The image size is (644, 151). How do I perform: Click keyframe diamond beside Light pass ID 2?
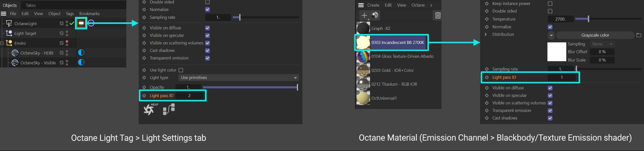144,96
